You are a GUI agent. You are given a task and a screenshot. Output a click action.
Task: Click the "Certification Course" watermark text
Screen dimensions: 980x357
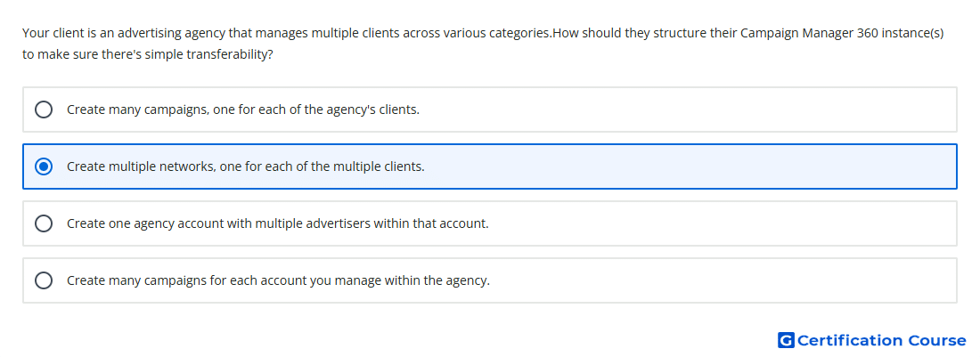pos(882,340)
